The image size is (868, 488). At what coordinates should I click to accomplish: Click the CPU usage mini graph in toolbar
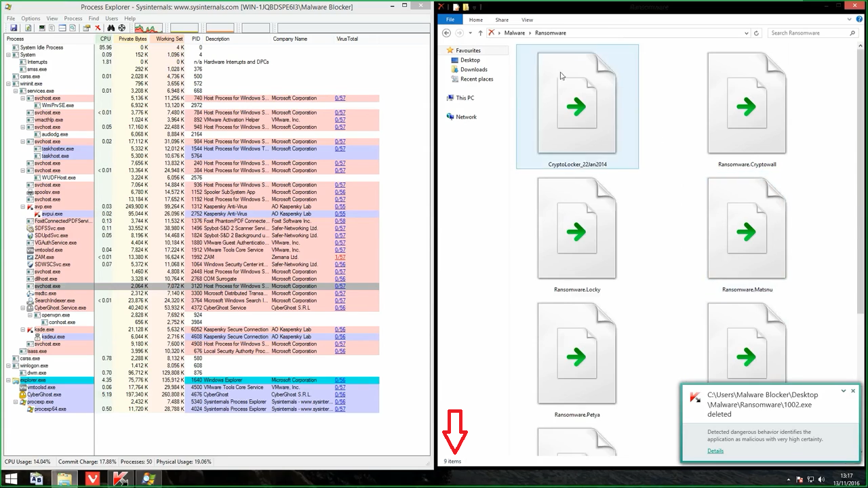(148, 28)
